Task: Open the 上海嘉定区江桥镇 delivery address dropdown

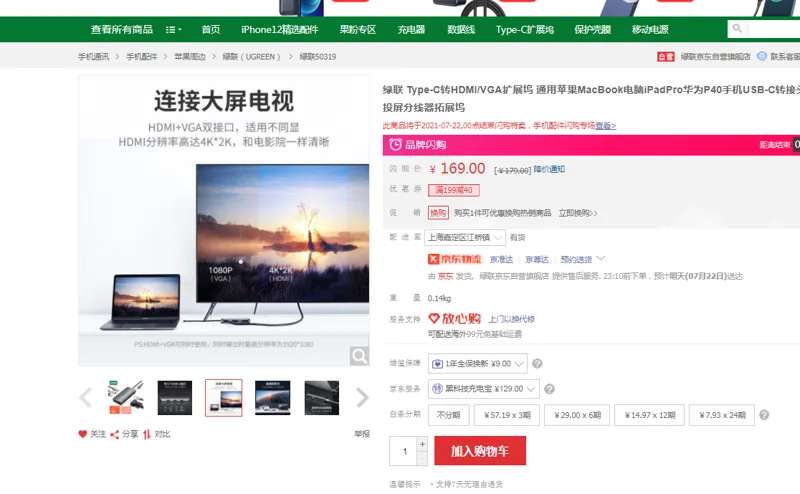Action: [465, 237]
